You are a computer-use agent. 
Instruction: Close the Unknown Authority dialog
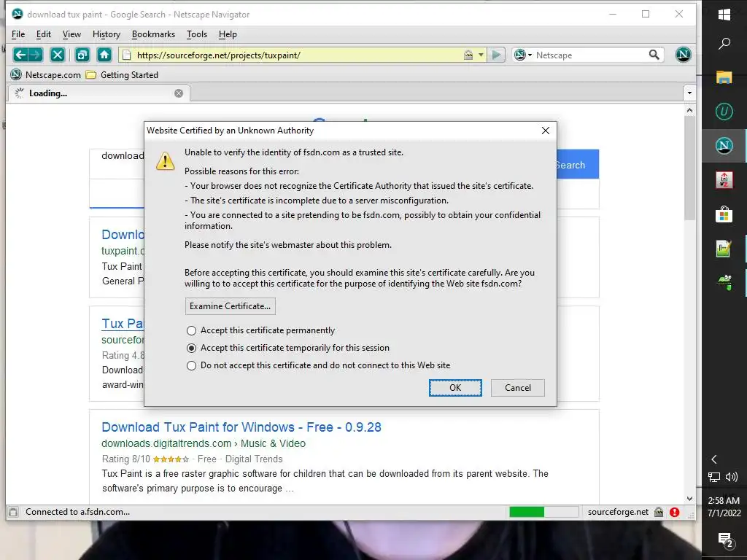pos(546,131)
